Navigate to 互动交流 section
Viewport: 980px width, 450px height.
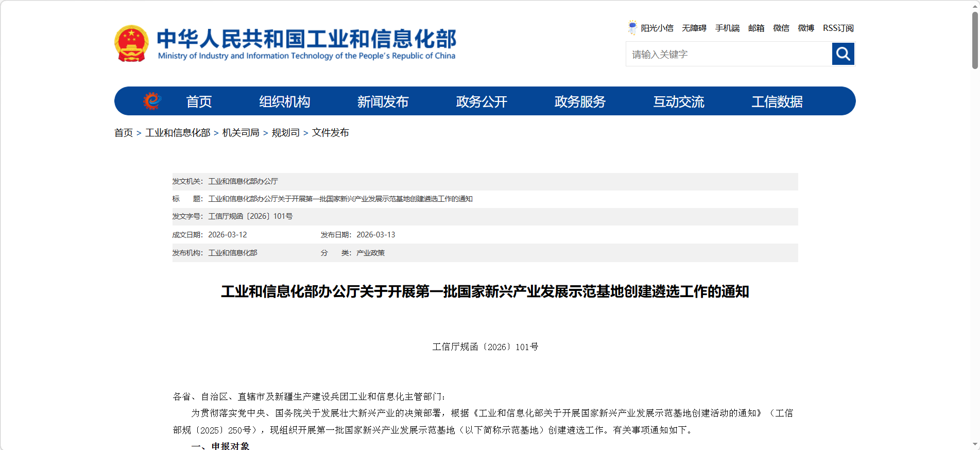(x=678, y=101)
